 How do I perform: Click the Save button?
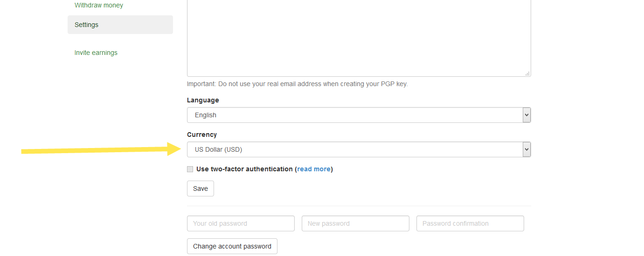pos(201,189)
